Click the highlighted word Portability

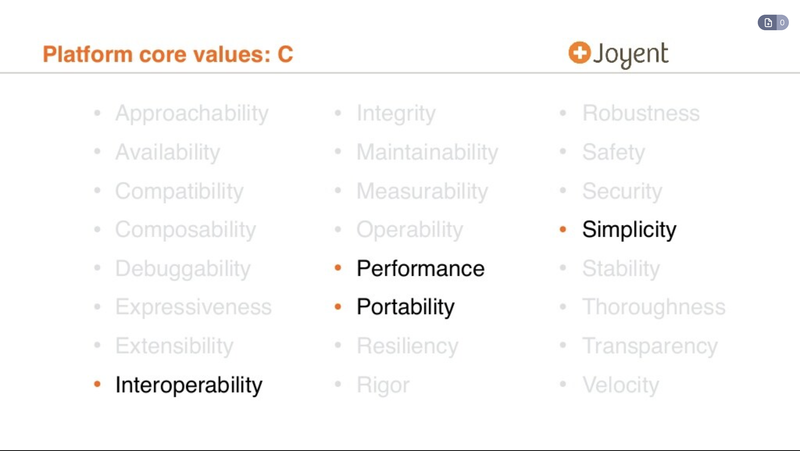(406, 307)
